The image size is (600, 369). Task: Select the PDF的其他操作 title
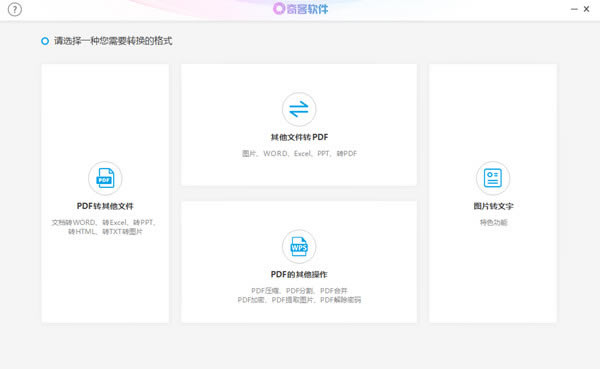[299, 274]
